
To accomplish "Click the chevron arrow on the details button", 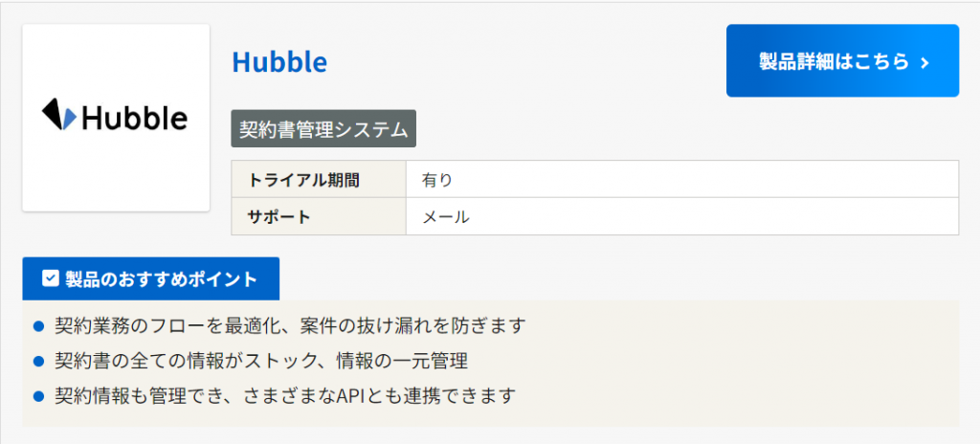I will pos(924,62).
